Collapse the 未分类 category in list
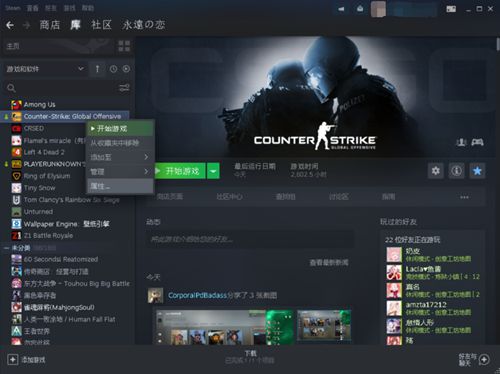Viewport: 500px width, 374px height. pyautogui.click(x=6, y=248)
